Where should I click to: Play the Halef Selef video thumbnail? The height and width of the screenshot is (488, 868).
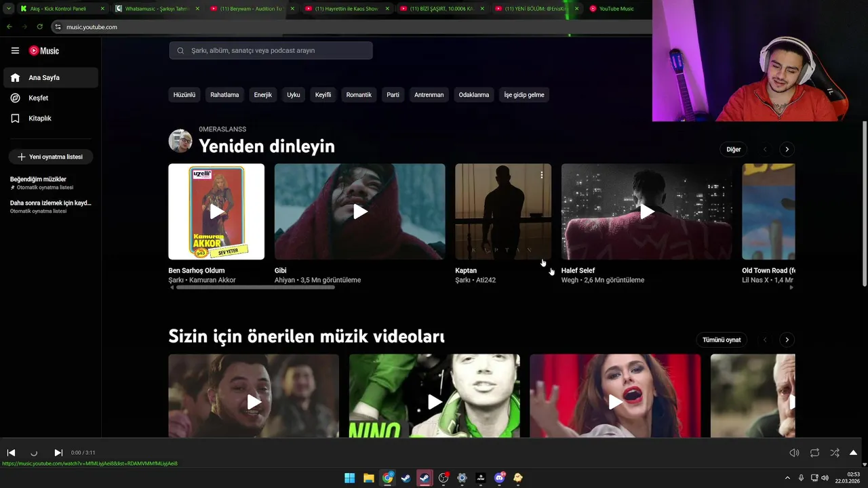(x=647, y=211)
